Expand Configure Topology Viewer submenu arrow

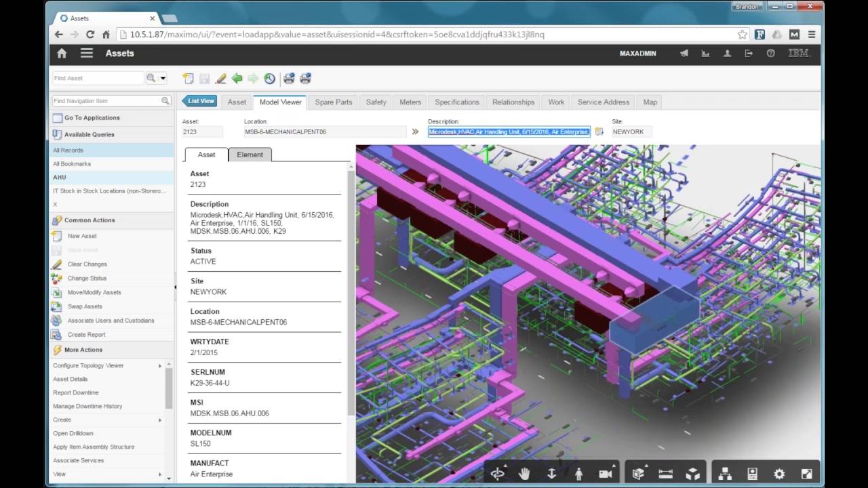(161, 365)
